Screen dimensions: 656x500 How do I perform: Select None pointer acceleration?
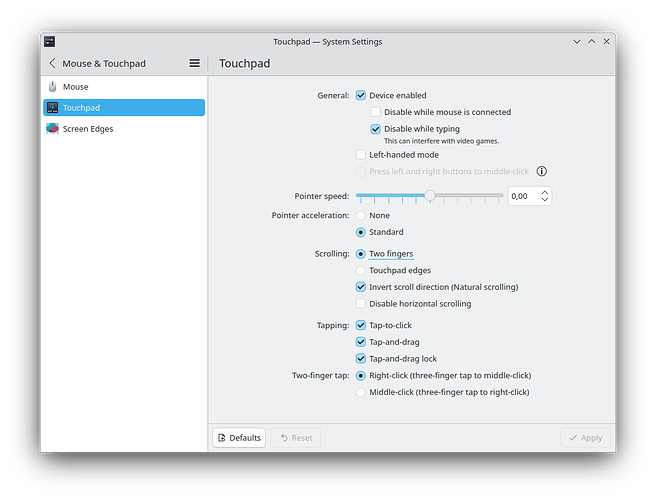[x=361, y=215]
